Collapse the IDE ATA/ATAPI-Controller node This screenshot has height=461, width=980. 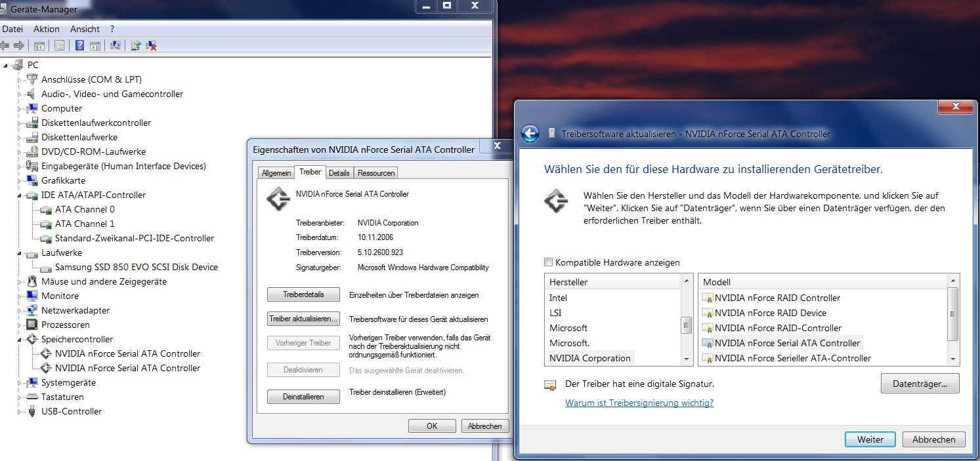[x=20, y=195]
